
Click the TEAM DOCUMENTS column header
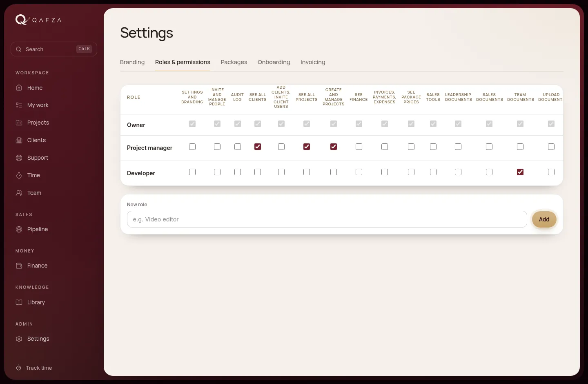520,97
